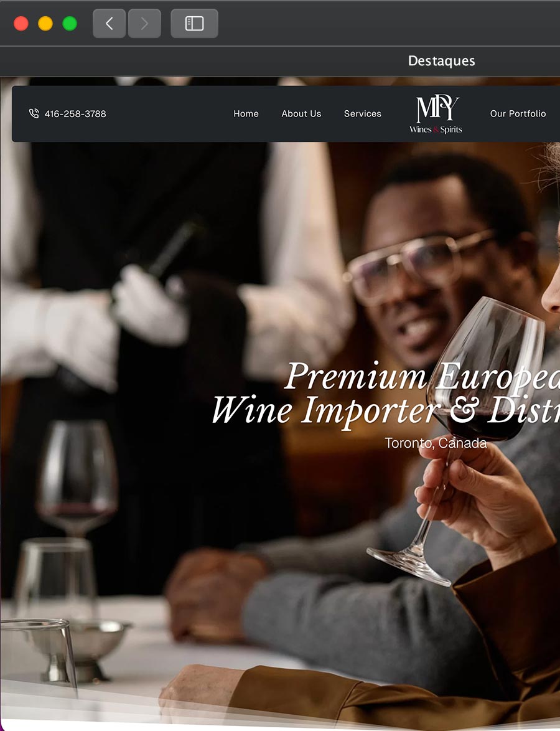The height and width of the screenshot is (731, 560).
Task: Open the MPY Wines & Spirits logo
Action: coord(436,114)
